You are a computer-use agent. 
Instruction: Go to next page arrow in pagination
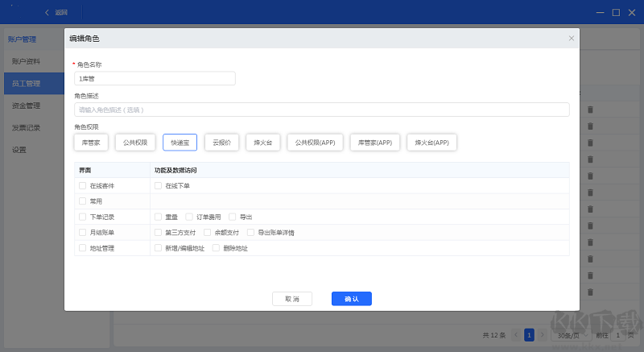tap(542, 335)
